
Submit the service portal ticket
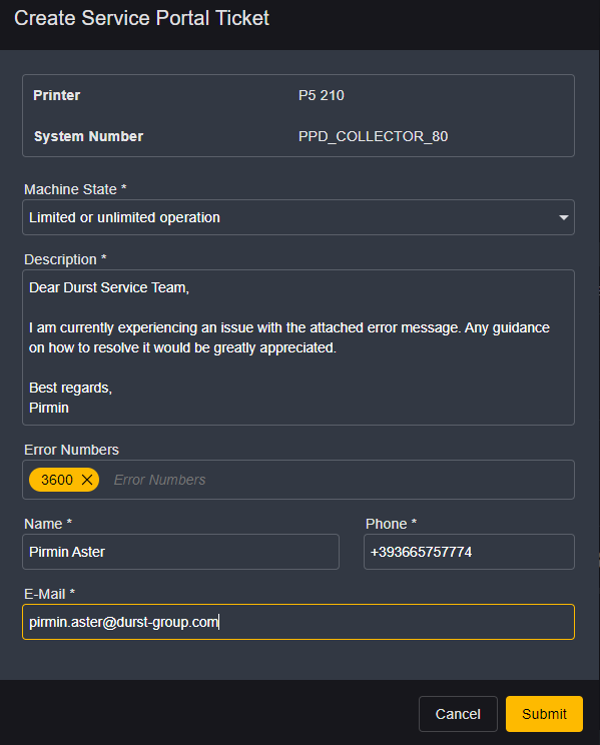(544, 714)
